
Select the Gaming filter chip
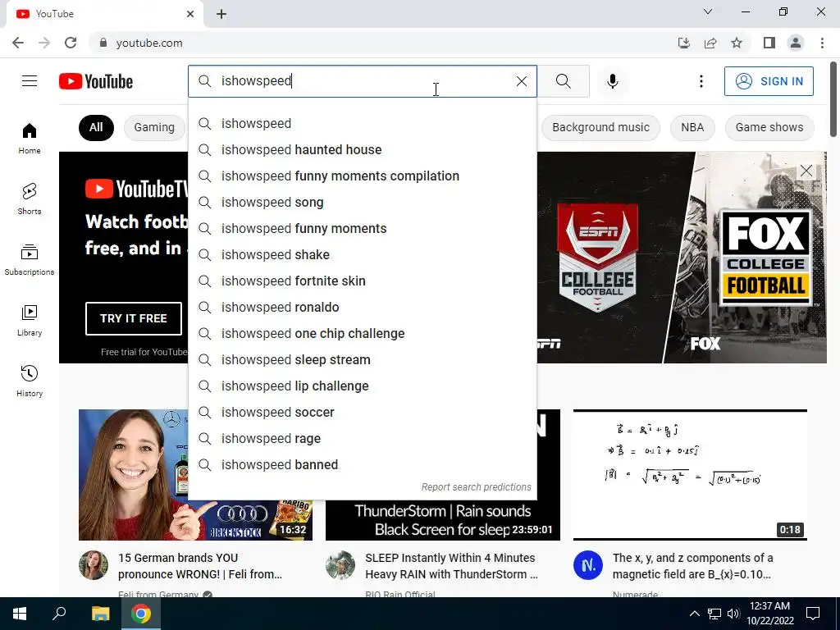154,127
